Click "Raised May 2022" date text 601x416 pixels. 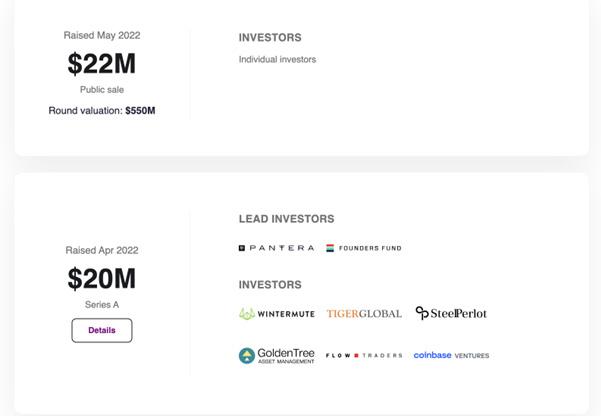pyautogui.click(x=101, y=35)
